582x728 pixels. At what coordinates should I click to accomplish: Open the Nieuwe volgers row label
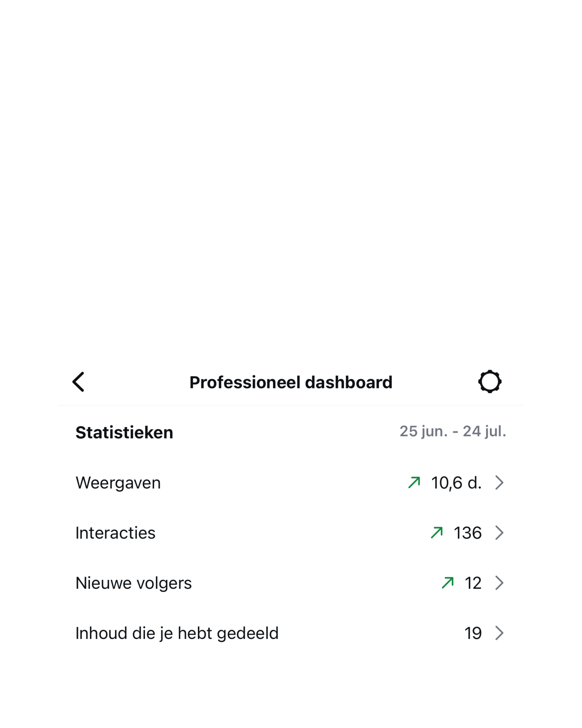(134, 583)
